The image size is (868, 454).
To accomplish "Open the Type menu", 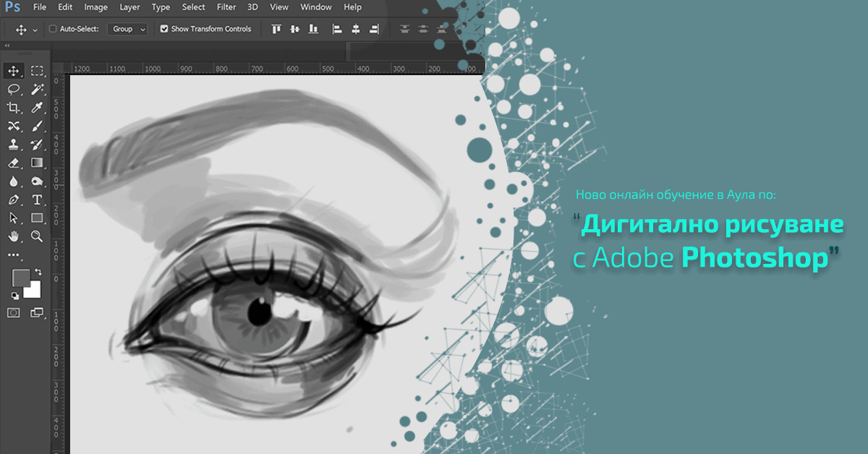I will [x=161, y=7].
